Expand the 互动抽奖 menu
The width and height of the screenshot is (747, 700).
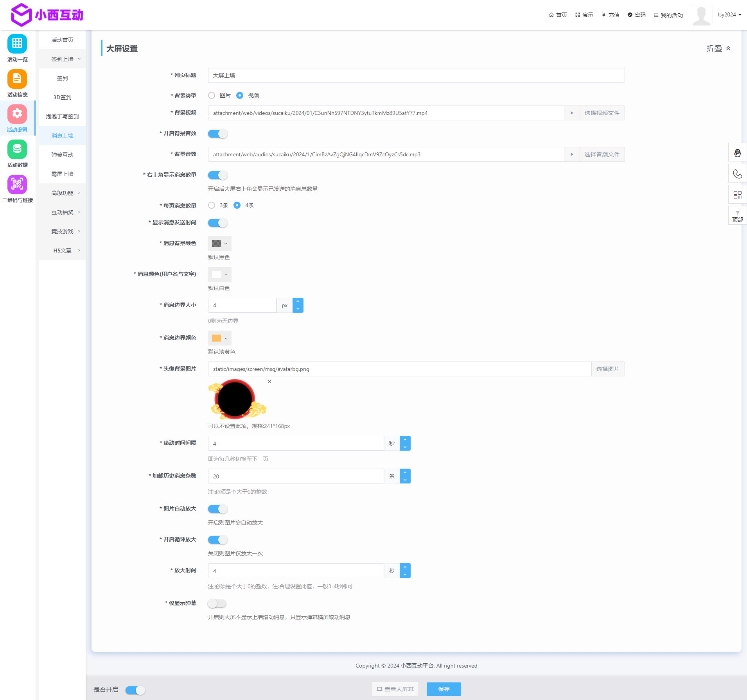coord(63,212)
